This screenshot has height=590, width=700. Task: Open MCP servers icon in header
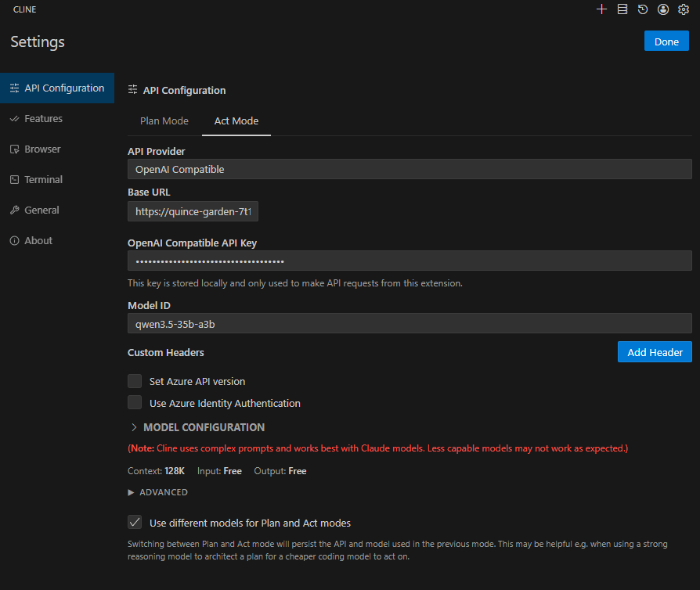[x=622, y=9]
